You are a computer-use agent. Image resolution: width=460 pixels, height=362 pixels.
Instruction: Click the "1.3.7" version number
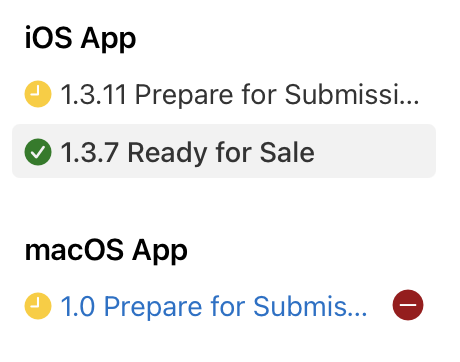pyautogui.click(x=89, y=153)
